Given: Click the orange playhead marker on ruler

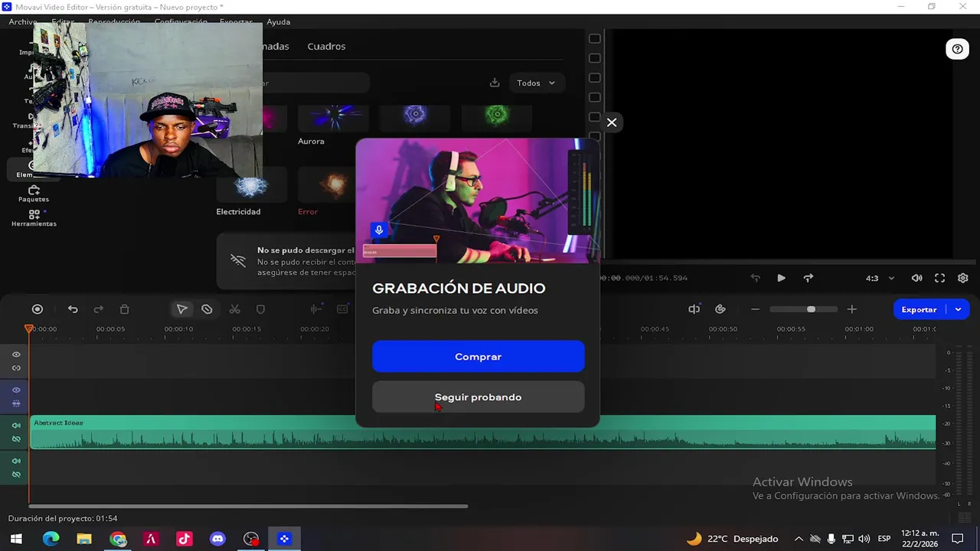Looking at the screenshot, I should pyautogui.click(x=29, y=328).
